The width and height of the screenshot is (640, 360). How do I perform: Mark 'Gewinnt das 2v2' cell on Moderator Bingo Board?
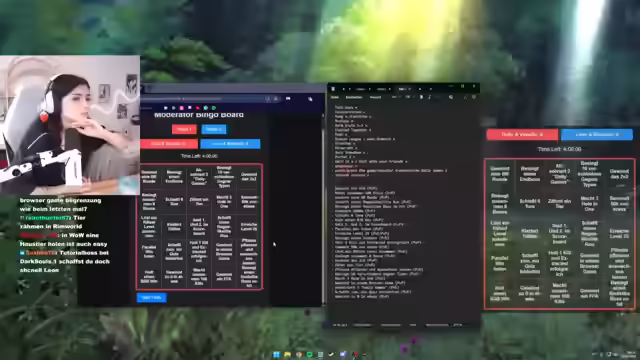249,176
